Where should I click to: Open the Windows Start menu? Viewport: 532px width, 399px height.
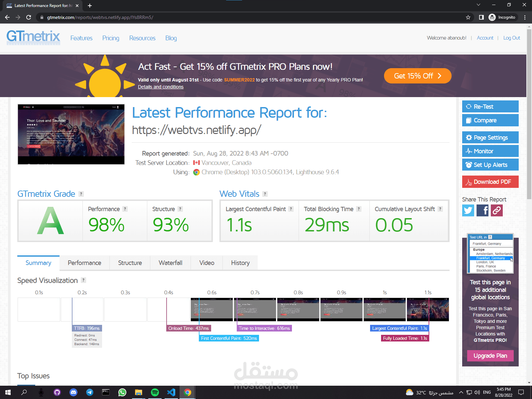point(8,393)
